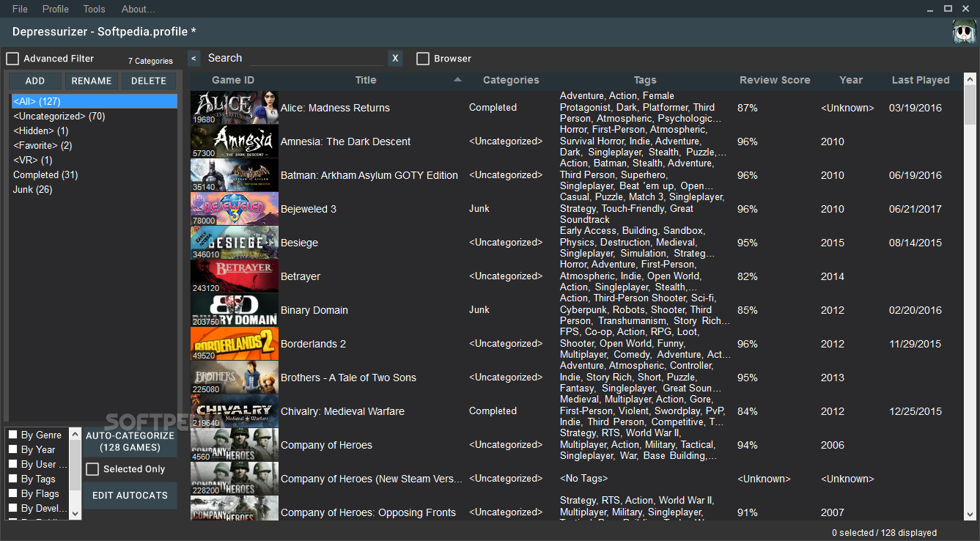
Task: Sort by the Game ID column header
Action: [x=233, y=80]
